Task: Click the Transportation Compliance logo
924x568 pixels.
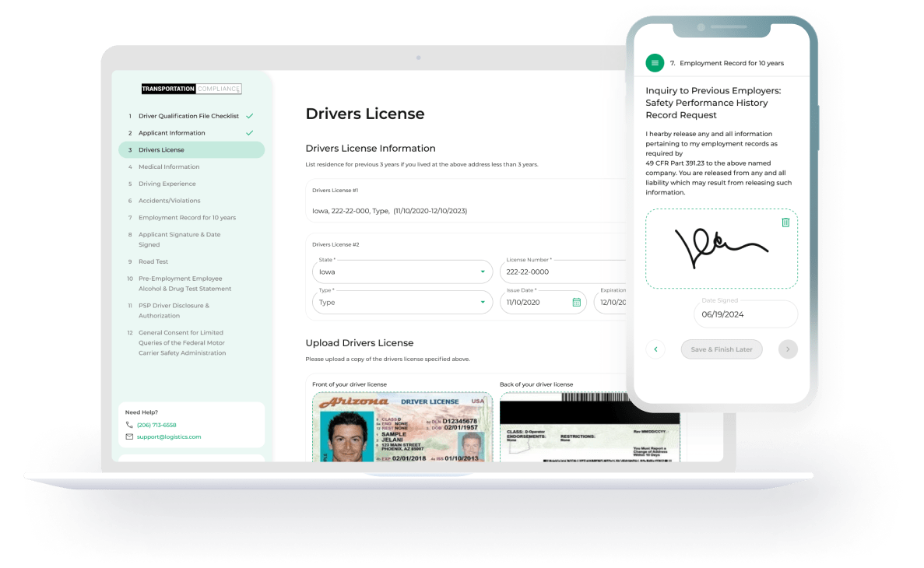Action: tap(191, 89)
